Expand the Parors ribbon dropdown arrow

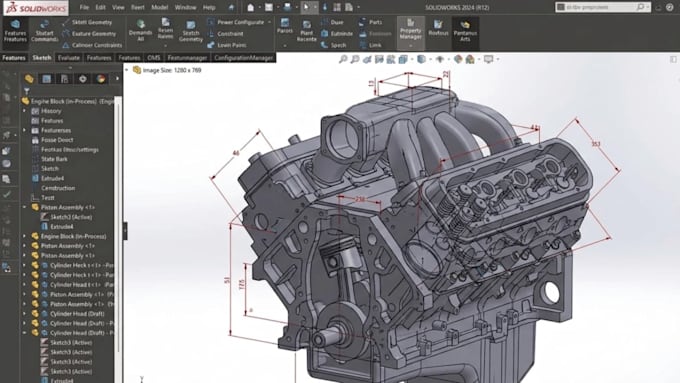click(284, 46)
